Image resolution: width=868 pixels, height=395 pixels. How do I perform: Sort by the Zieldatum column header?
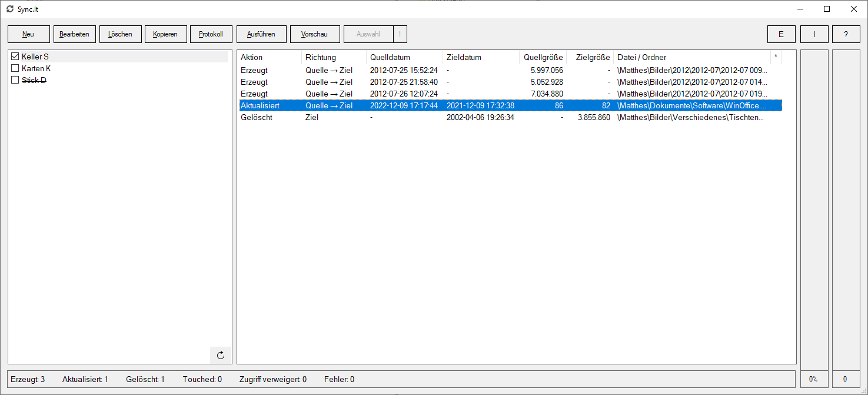click(x=481, y=57)
